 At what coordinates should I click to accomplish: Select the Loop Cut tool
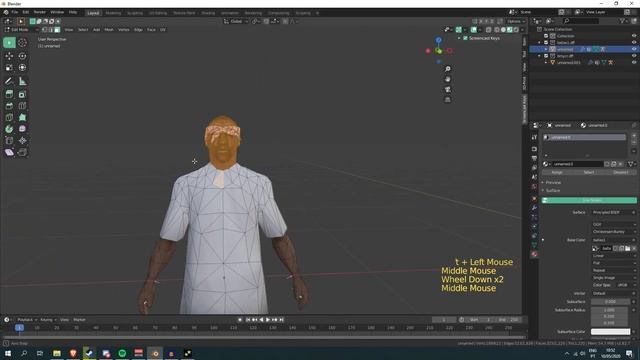22,106
